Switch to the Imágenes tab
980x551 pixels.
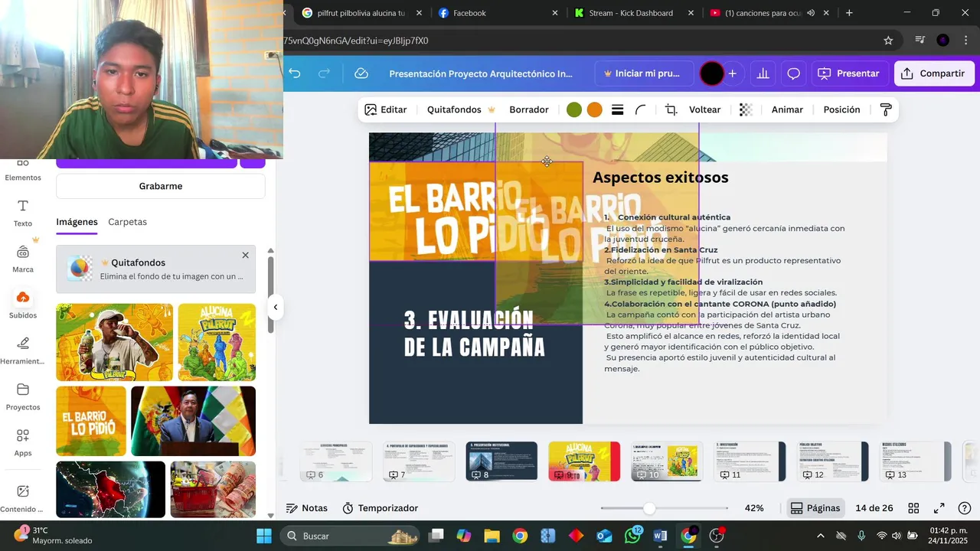[77, 222]
